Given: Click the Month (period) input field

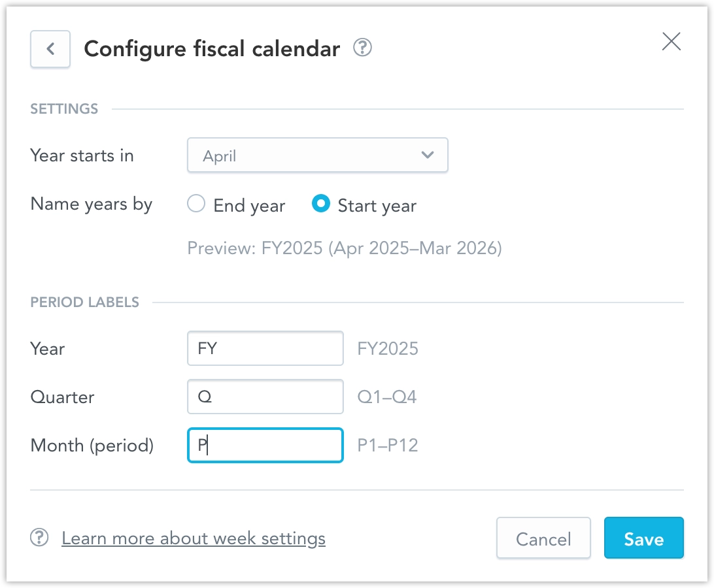Looking at the screenshot, I should (x=265, y=445).
